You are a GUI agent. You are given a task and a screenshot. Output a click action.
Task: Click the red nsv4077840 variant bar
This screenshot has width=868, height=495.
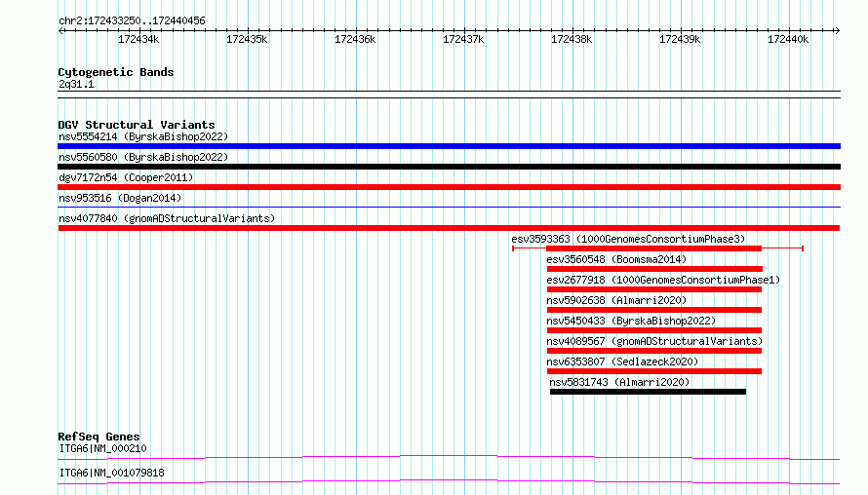click(x=449, y=228)
